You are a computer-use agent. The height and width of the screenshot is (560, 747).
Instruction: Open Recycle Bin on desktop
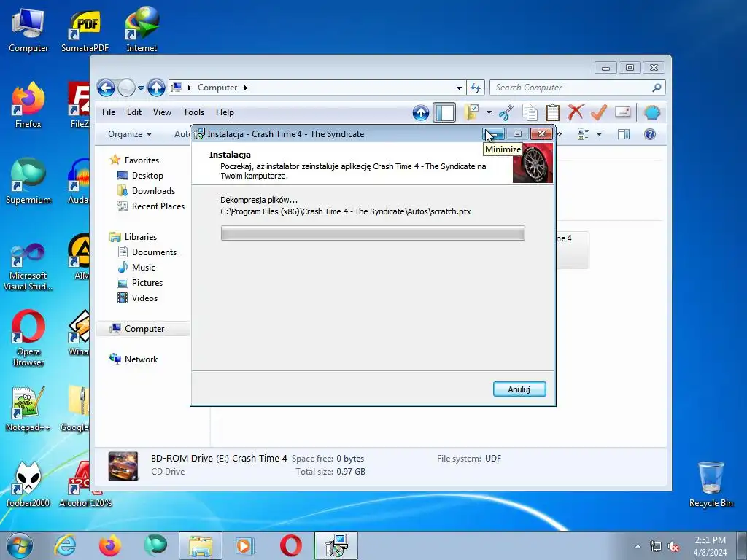(x=711, y=484)
